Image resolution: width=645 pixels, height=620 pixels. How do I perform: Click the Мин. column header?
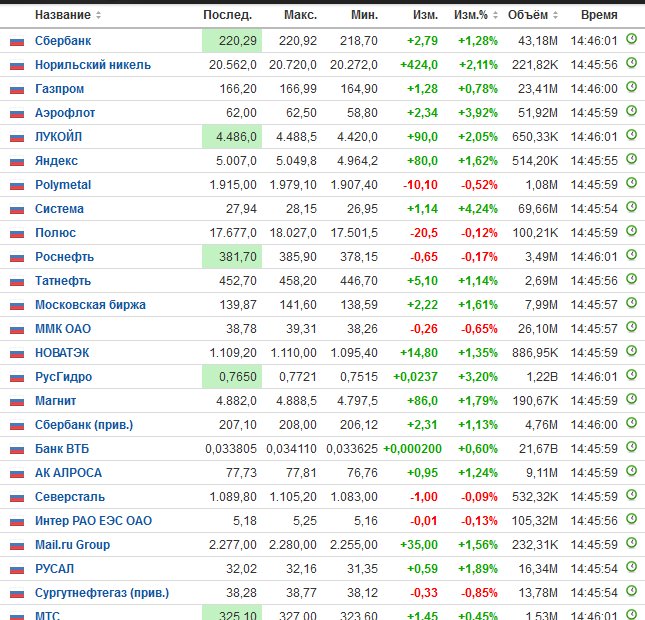click(x=364, y=15)
